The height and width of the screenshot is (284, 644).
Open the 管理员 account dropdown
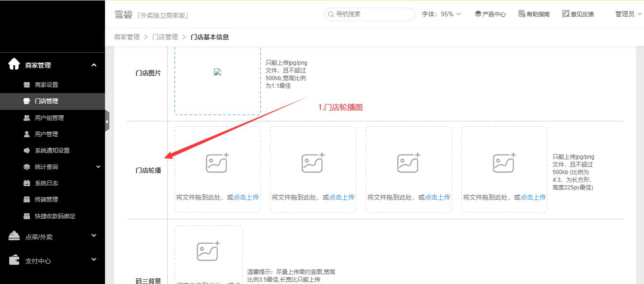click(628, 14)
